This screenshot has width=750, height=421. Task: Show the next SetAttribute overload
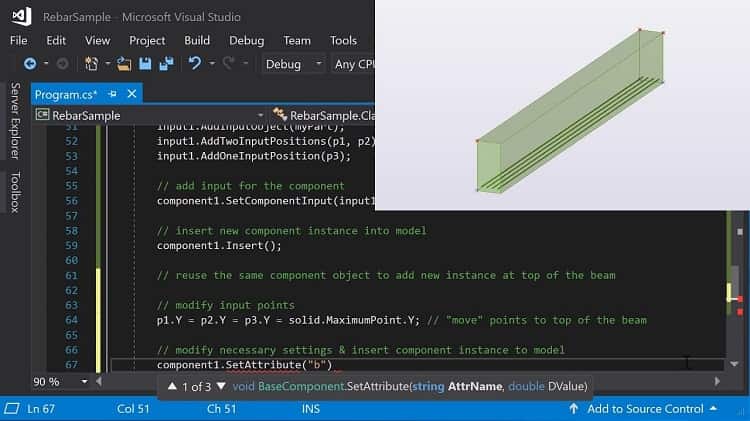coord(220,386)
